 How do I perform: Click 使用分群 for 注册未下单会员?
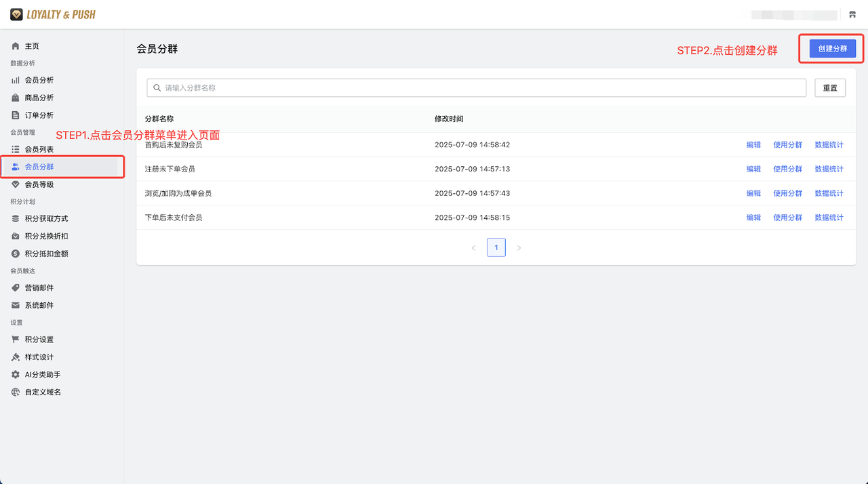click(787, 169)
